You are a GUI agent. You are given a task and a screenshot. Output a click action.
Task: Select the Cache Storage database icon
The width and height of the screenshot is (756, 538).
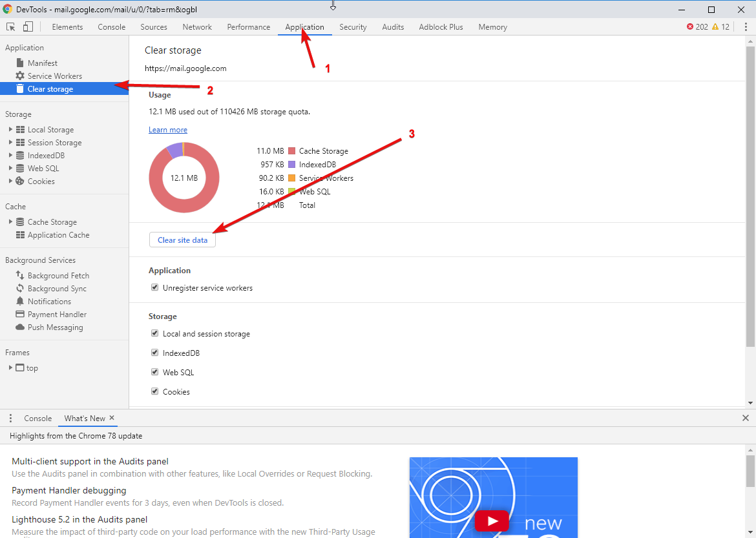click(x=20, y=222)
